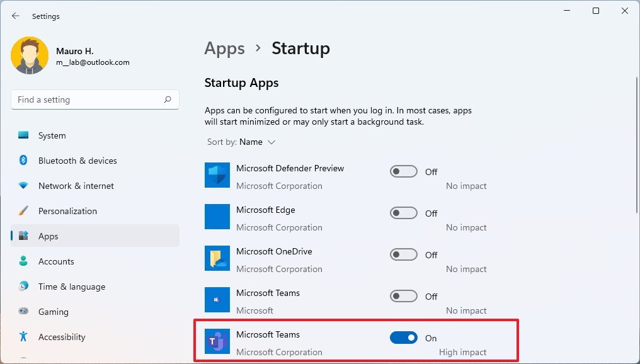Select Apps in the sidebar
Screen dimensions: 640x364
pyautogui.click(x=49, y=236)
